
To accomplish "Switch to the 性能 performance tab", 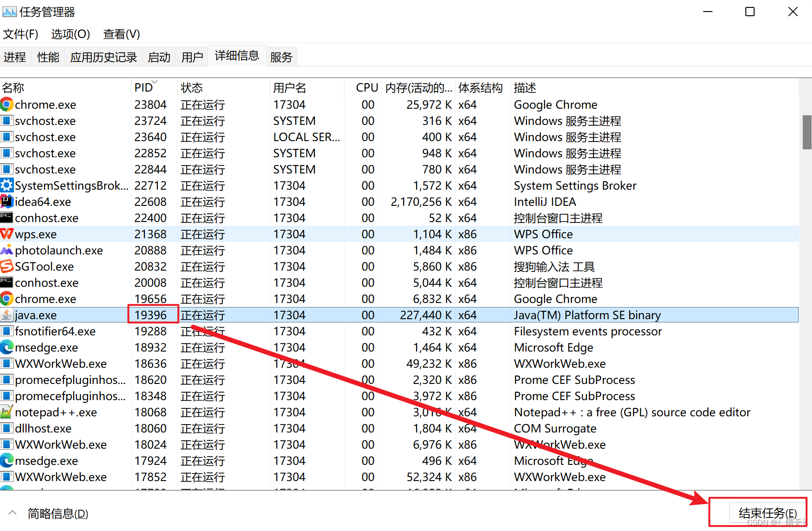I will (x=48, y=57).
